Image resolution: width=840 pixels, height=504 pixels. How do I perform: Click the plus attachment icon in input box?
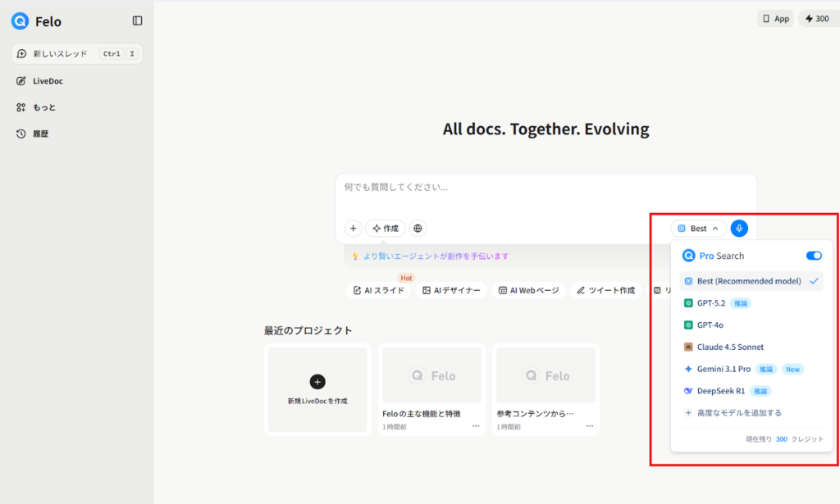[353, 229]
